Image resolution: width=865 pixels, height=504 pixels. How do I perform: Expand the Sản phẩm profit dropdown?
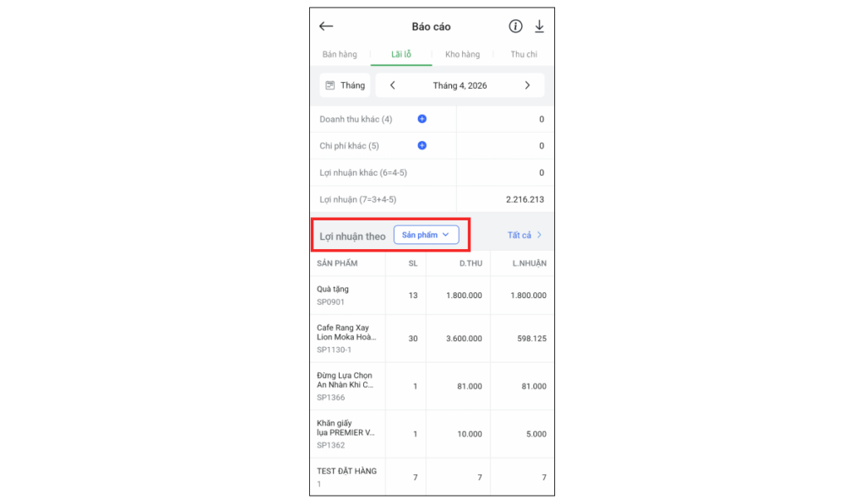coord(426,235)
